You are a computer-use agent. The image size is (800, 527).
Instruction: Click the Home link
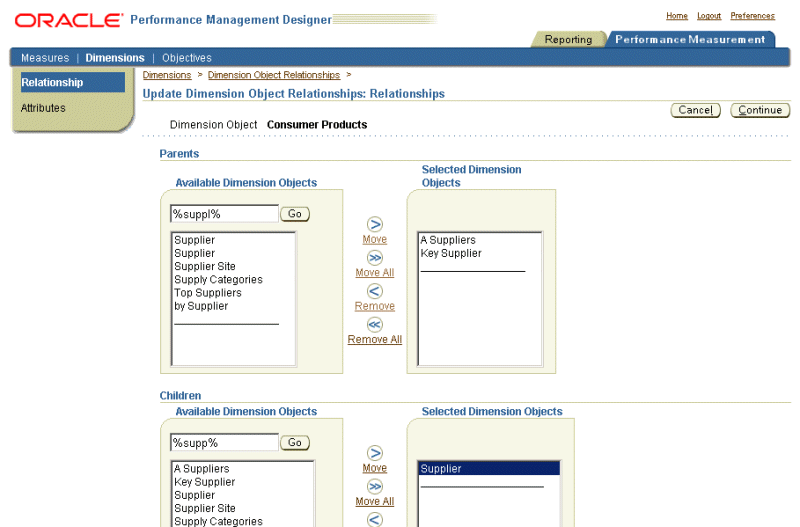pos(677,16)
